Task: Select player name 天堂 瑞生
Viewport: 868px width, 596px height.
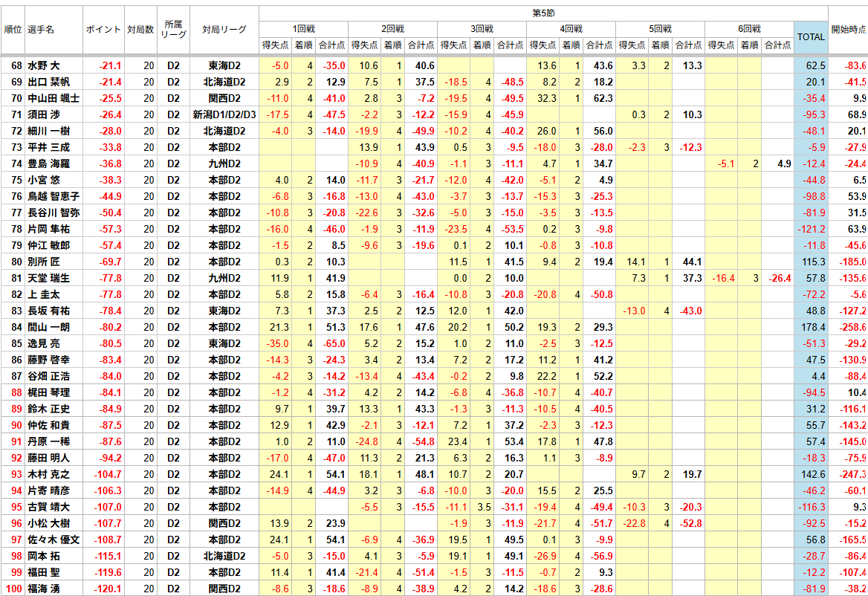Action: 49,278
